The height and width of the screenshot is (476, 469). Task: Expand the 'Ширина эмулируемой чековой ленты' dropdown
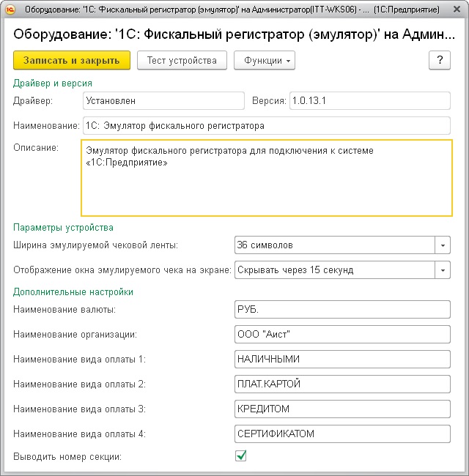442,245
